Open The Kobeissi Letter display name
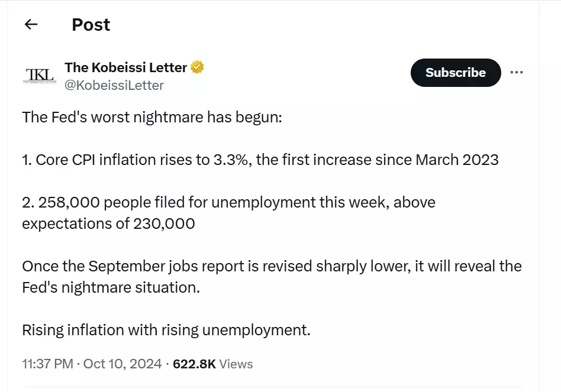Screen dimensions: 561x392 (125, 67)
